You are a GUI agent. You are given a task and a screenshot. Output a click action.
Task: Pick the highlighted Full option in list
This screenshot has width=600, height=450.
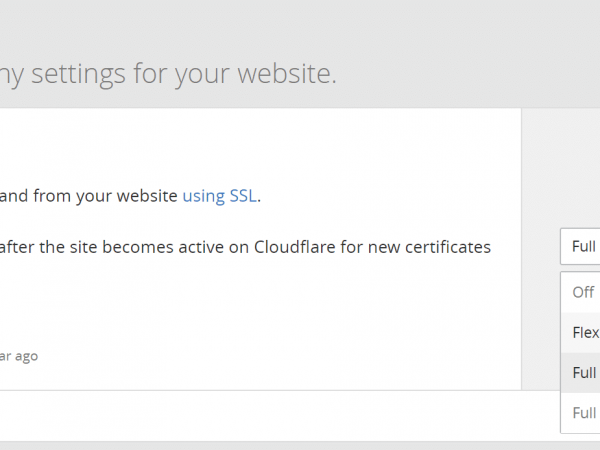(x=584, y=372)
